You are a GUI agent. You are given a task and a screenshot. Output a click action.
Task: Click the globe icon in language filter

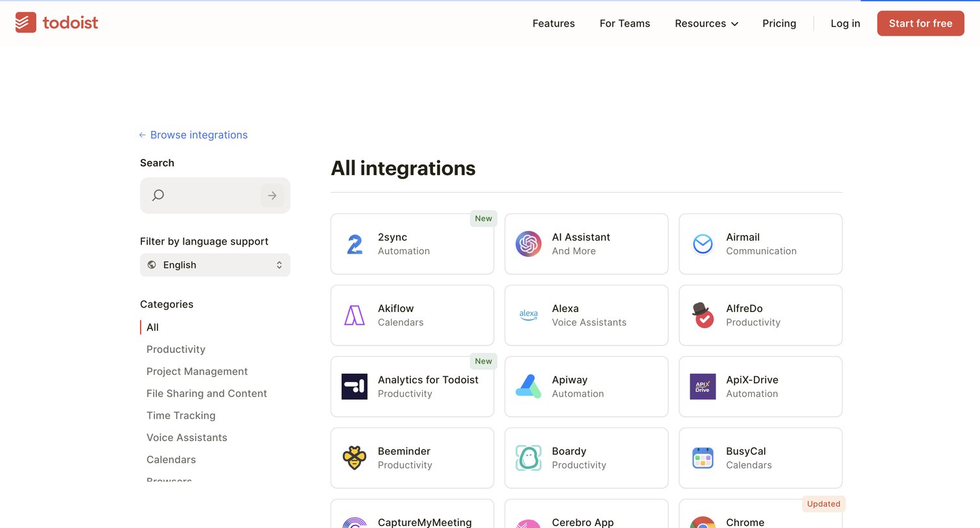tap(152, 265)
